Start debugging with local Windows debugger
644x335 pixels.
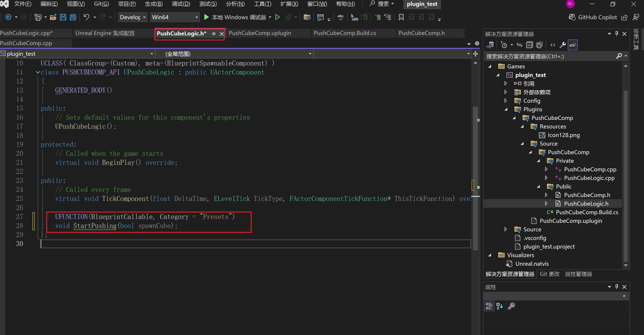206,17
